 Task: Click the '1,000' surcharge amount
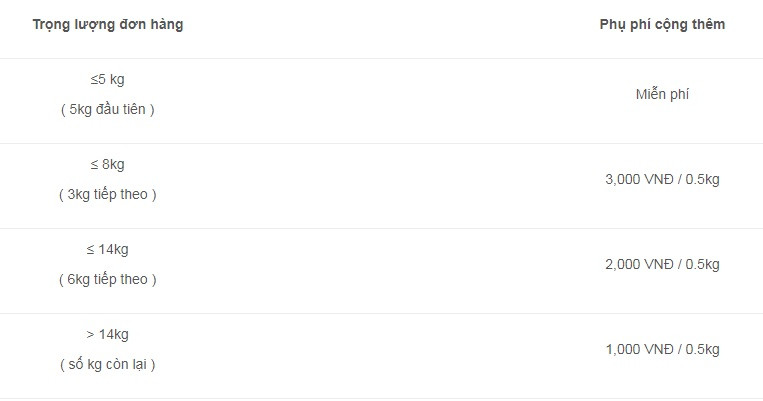click(623, 349)
